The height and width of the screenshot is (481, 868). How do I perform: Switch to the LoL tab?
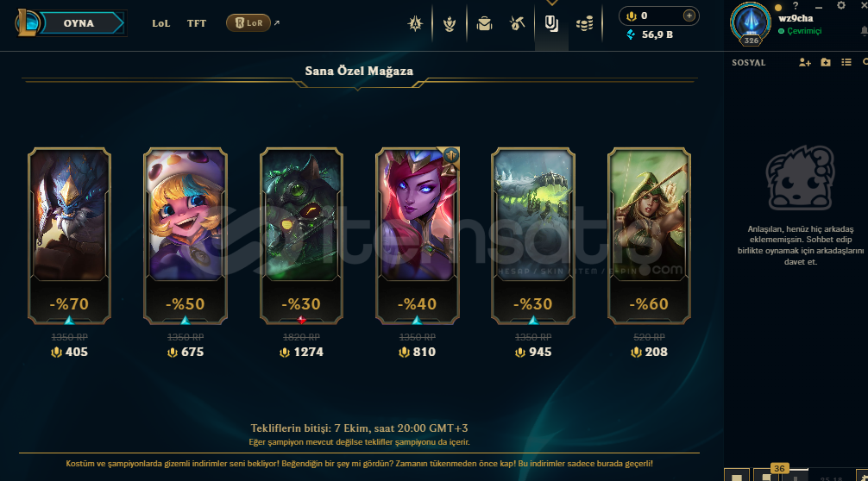(161, 23)
